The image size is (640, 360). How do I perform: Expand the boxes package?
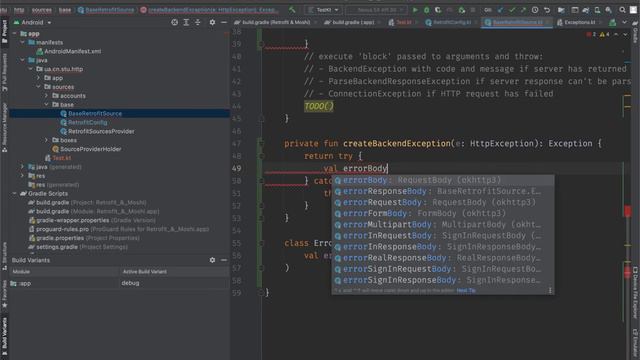pyautogui.click(x=46, y=140)
